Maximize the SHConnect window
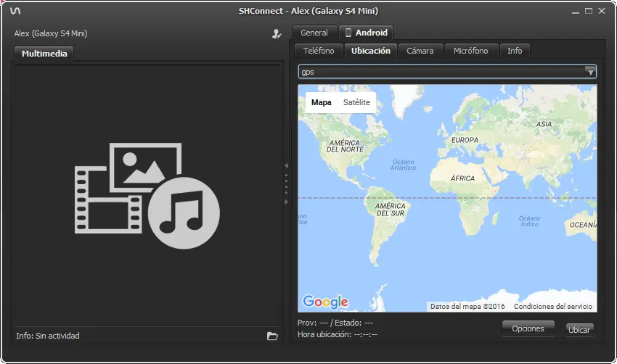The width and height of the screenshot is (617, 364). (x=588, y=11)
